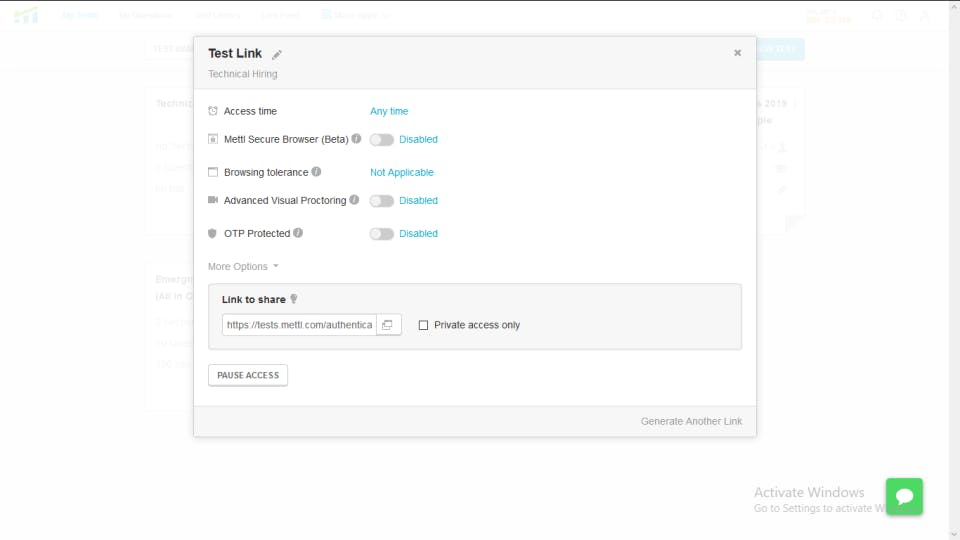The image size is (960, 540).
Task: Click the Technical Hiring subtitle text
Action: coord(242,73)
